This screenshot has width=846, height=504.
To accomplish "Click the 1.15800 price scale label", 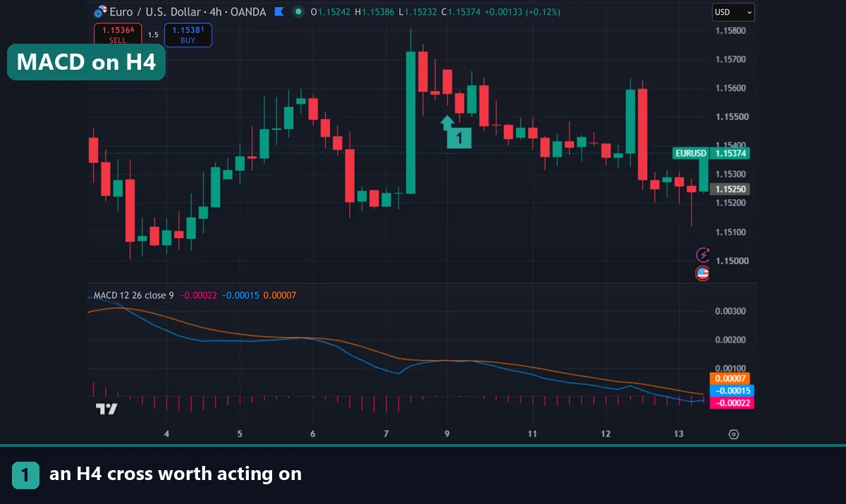I will 730,30.
